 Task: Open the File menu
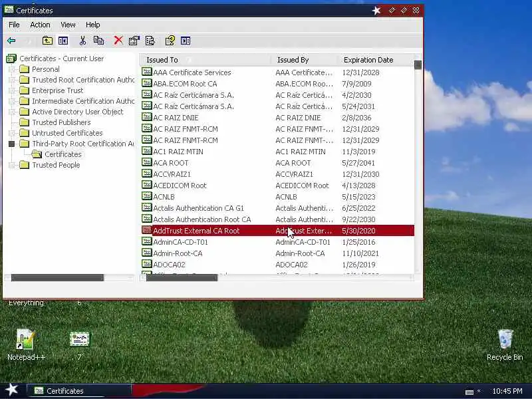click(x=14, y=25)
